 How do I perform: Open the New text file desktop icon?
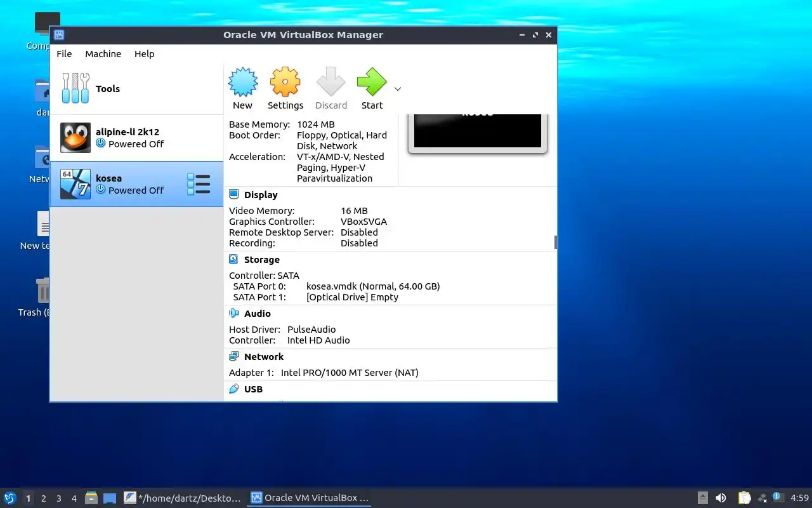coord(43,225)
